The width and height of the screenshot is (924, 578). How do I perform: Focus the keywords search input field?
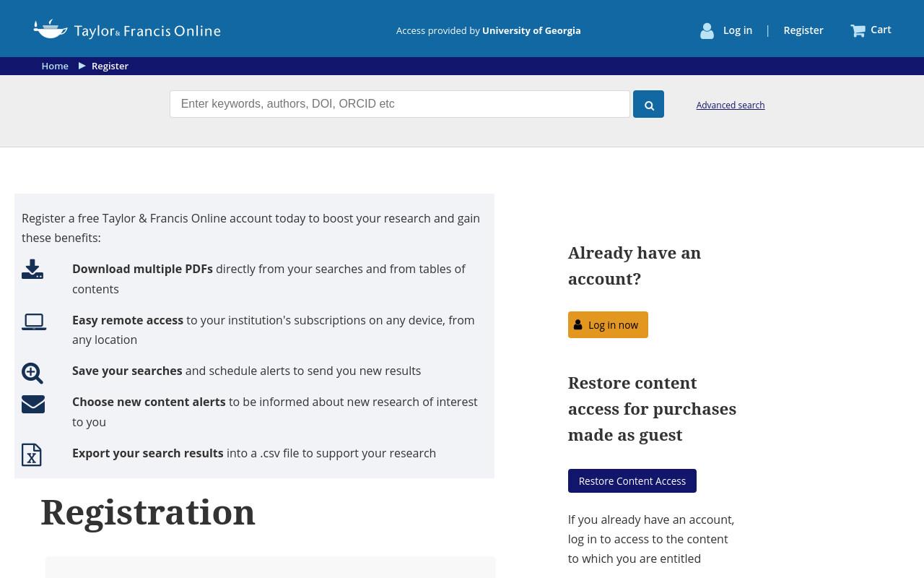coord(400,104)
